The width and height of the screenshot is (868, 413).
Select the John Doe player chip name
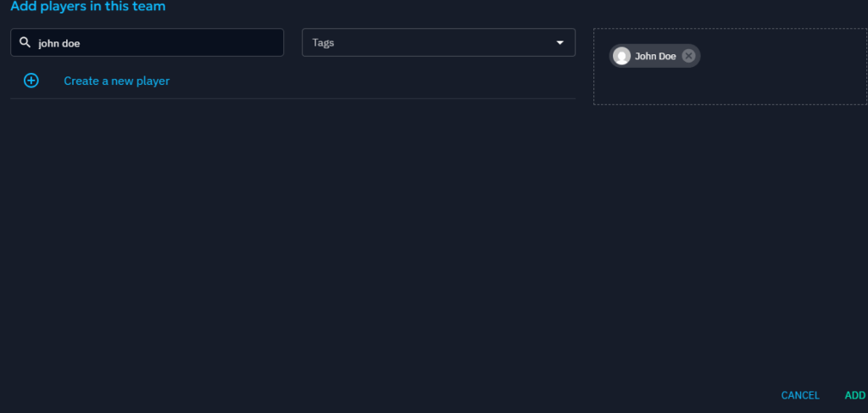655,56
